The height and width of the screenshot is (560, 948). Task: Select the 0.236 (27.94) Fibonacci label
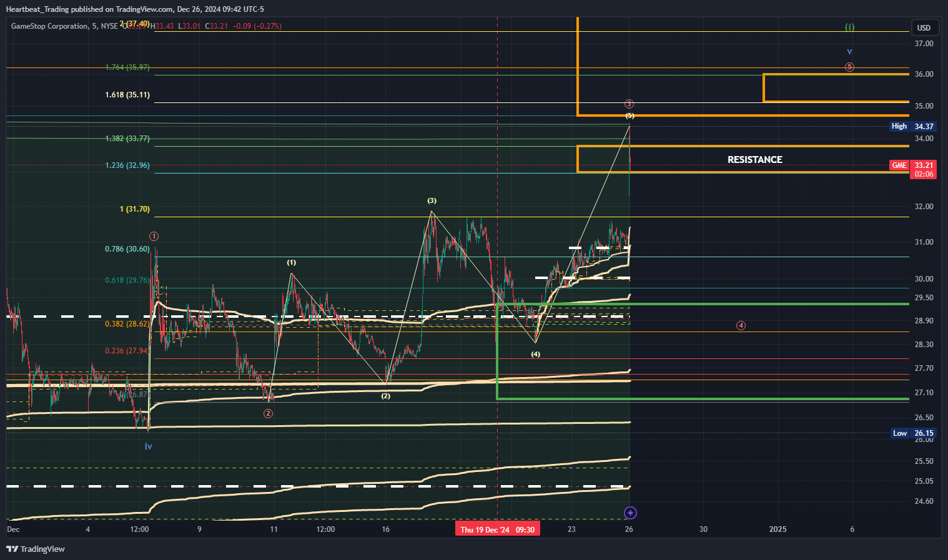pos(127,351)
